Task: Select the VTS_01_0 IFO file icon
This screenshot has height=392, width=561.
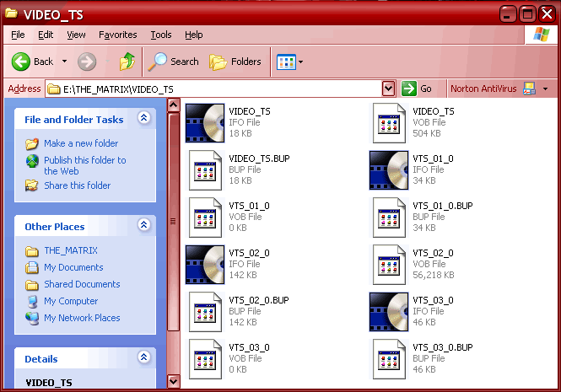Action: click(x=389, y=170)
